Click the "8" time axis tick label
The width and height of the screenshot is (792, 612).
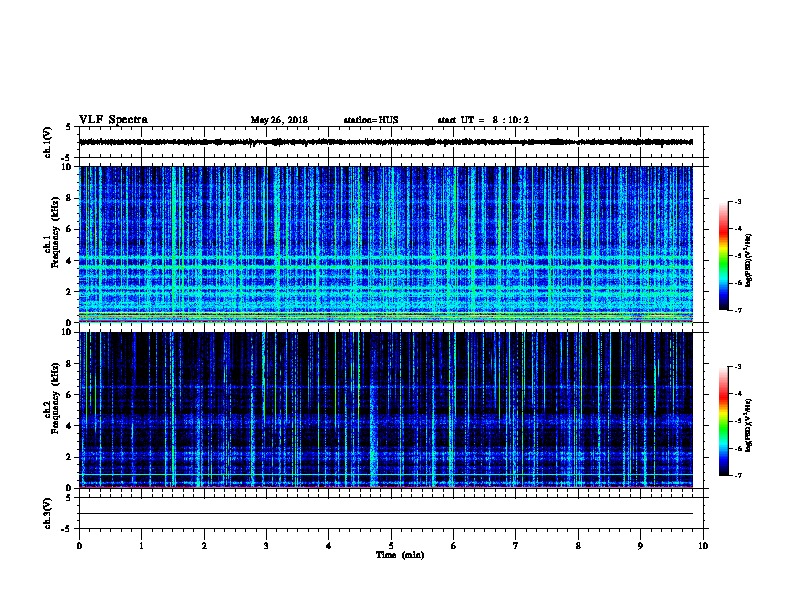coord(578,545)
